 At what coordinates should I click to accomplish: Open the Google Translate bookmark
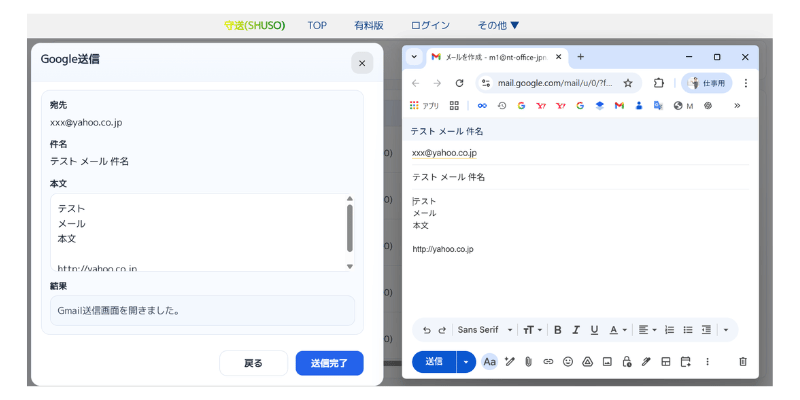click(658, 106)
